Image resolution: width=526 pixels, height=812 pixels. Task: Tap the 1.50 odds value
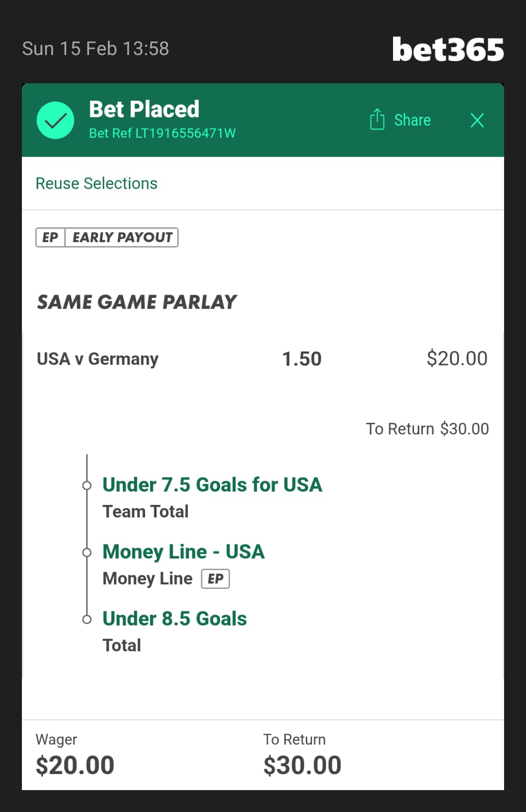pos(302,359)
